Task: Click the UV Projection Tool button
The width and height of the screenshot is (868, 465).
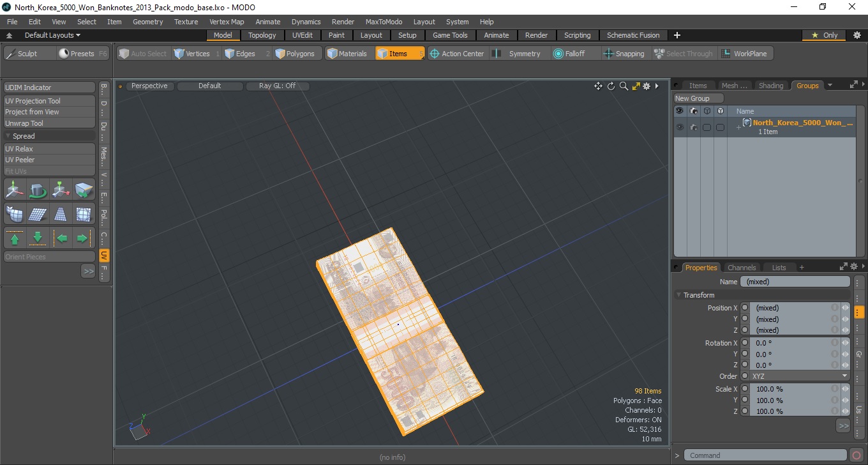Action: coord(50,101)
